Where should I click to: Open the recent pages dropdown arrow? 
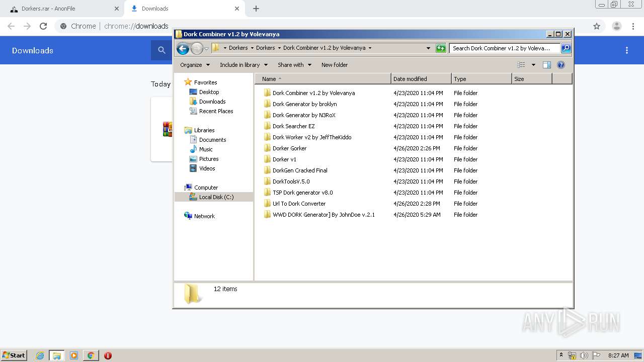click(206, 49)
